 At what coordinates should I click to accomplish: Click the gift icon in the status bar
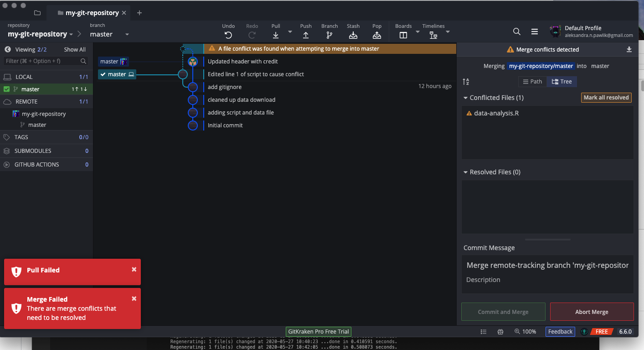coord(500,332)
